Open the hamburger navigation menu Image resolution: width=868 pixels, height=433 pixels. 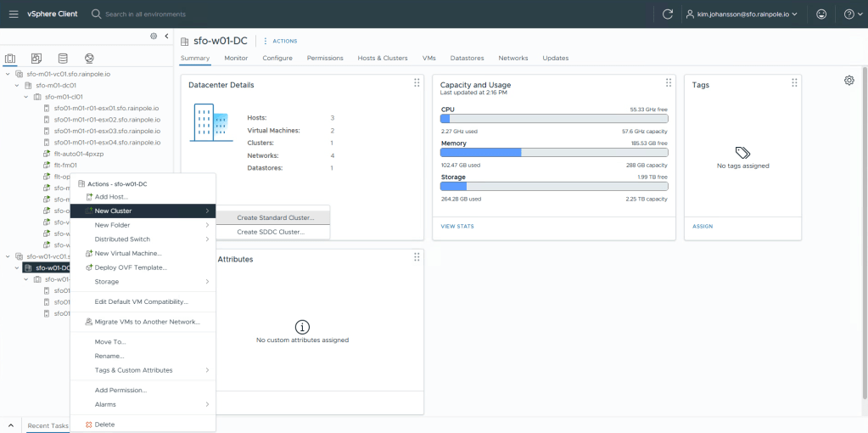[x=13, y=14]
